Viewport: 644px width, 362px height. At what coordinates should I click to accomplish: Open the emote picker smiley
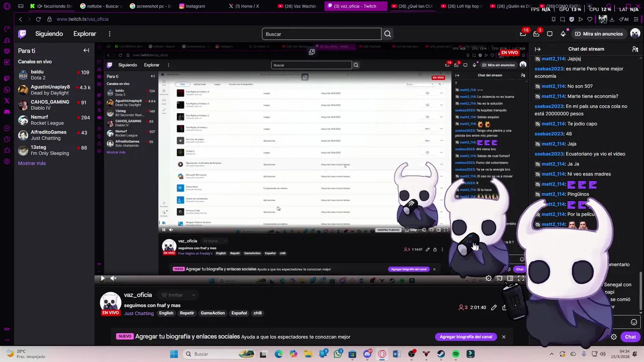pos(634,322)
